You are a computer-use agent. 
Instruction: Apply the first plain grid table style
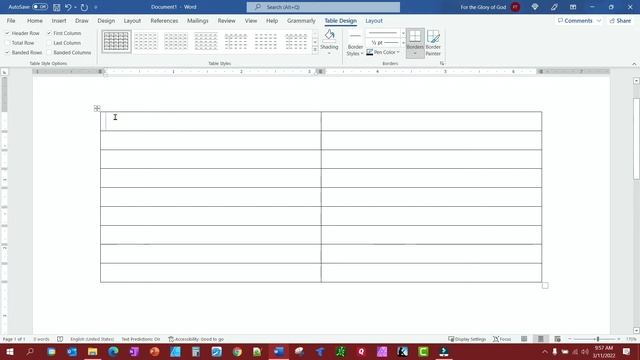(x=116, y=41)
